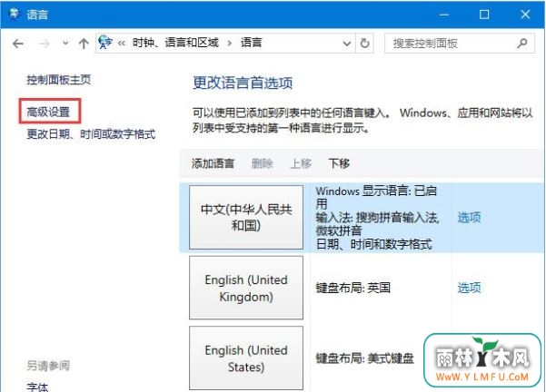Image resolution: width=546 pixels, height=392 pixels.
Task: Open 更改日期、时间或数字格式 link
Action: 91,134
